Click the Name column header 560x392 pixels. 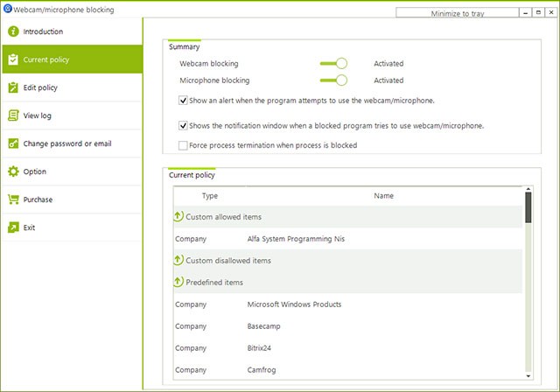[x=383, y=196]
